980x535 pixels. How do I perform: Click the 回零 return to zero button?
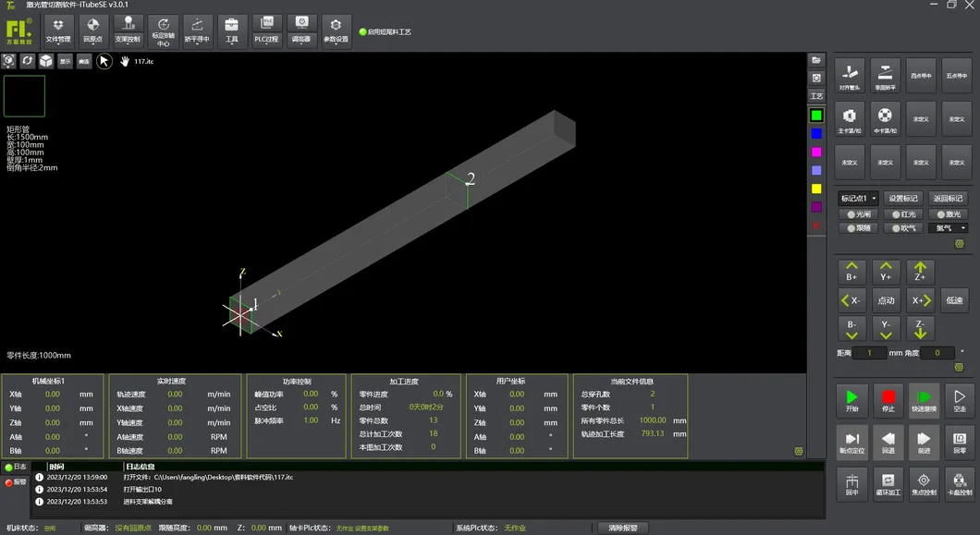click(x=960, y=442)
